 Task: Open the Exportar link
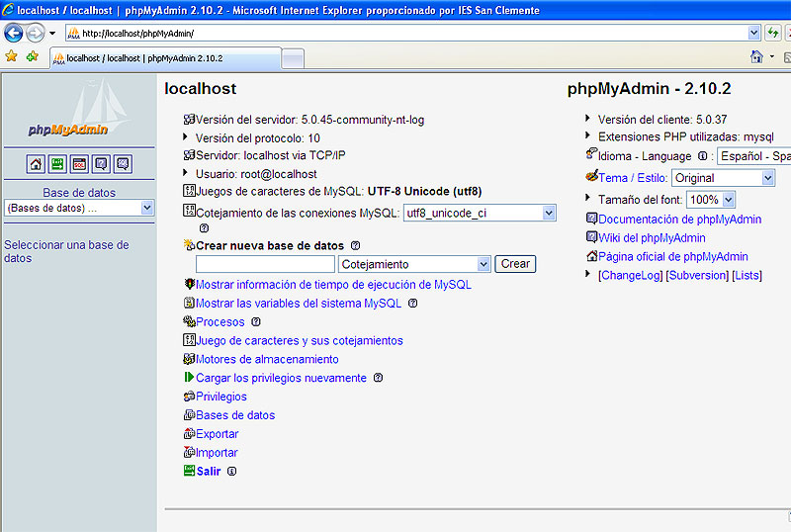(217, 434)
